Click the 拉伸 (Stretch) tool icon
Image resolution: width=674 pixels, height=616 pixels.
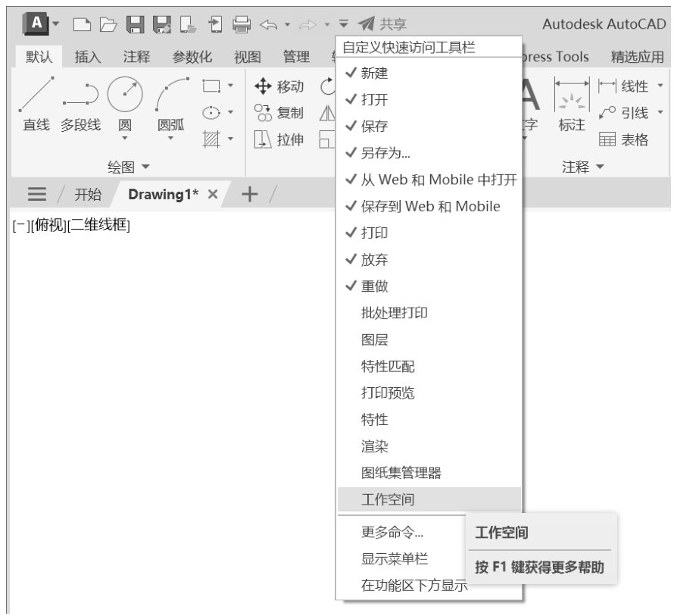point(262,139)
